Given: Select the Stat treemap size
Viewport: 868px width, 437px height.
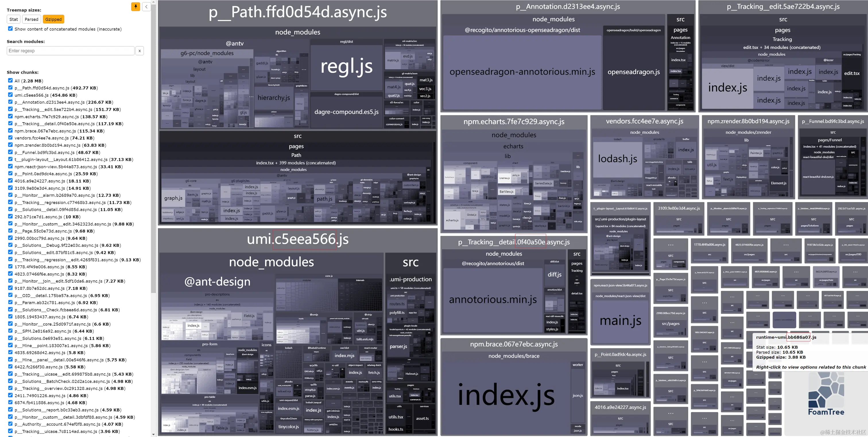Looking at the screenshot, I should [13, 19].
